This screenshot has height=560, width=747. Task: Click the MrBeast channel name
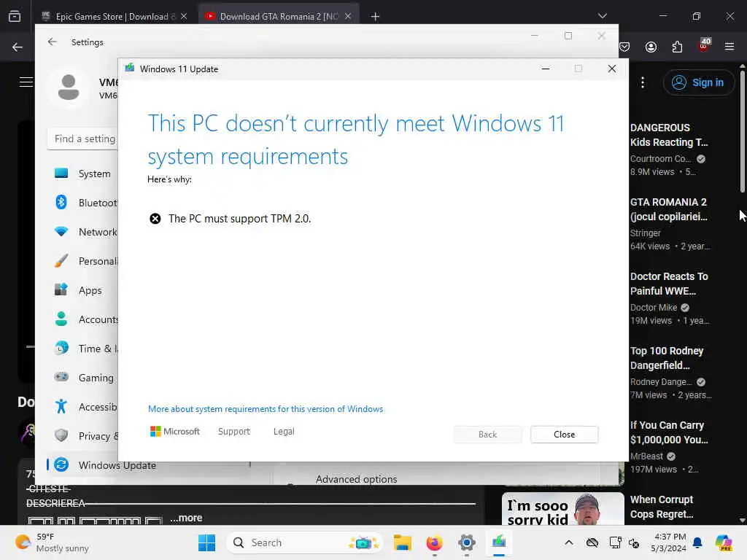[x=646, y=456]
